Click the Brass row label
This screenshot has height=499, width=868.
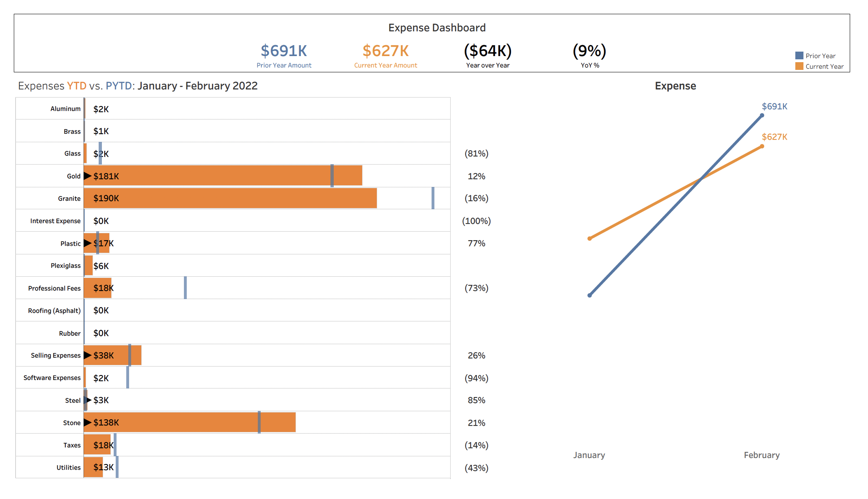(72, 132)
